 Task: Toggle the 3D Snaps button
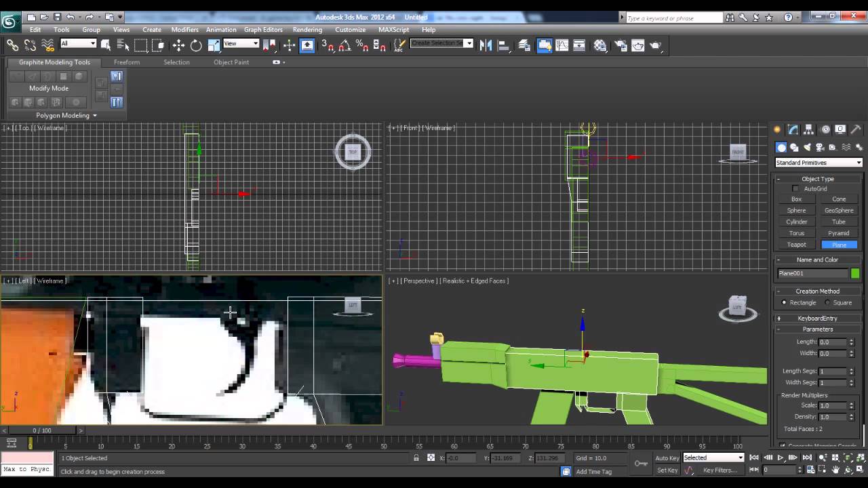(327, 45)
